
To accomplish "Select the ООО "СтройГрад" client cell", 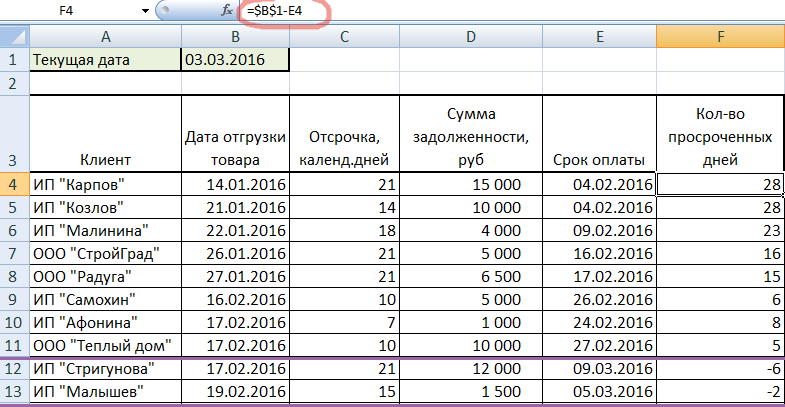I will (105, 253).
